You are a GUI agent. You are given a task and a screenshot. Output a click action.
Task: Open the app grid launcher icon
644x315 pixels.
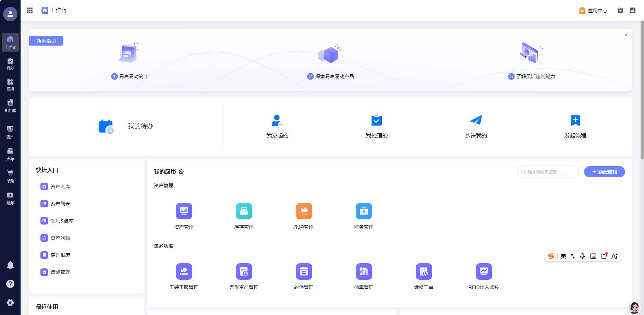point(30,10)
